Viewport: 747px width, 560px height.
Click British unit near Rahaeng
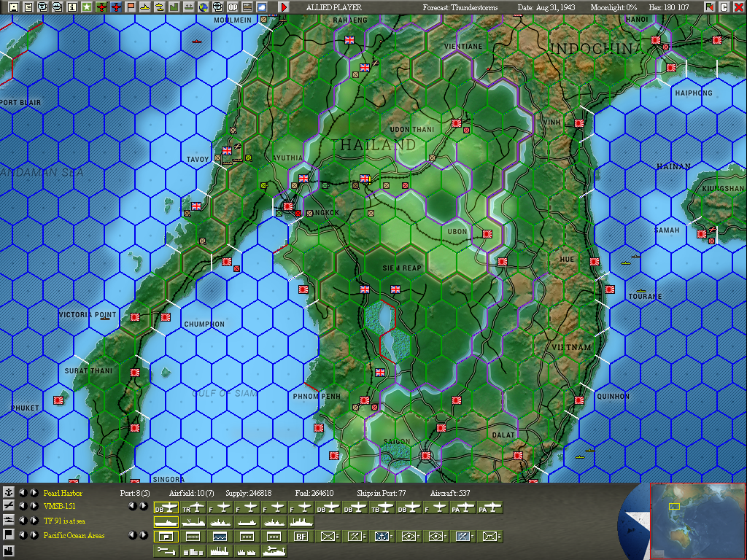(x=349, y=40)
